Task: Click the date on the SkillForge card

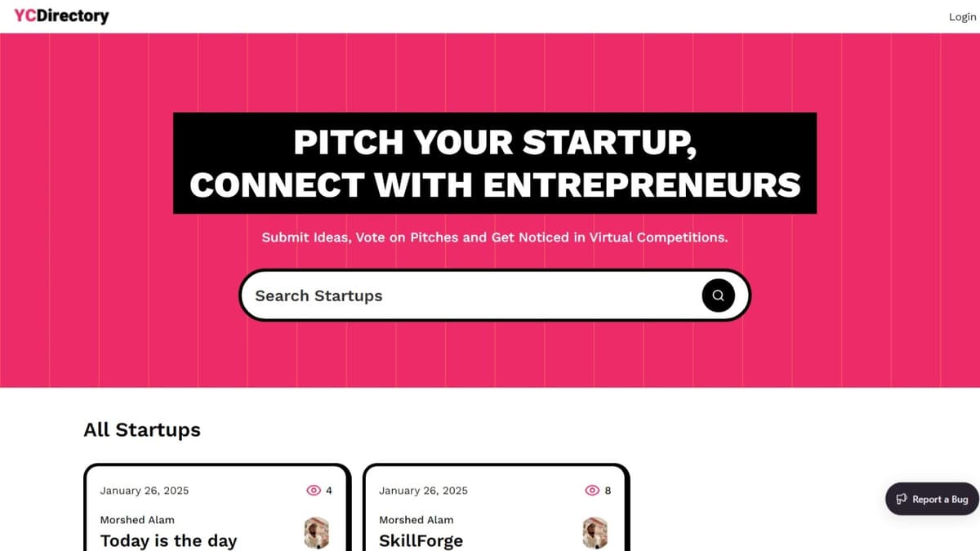Action: click(x=424, y=491)
